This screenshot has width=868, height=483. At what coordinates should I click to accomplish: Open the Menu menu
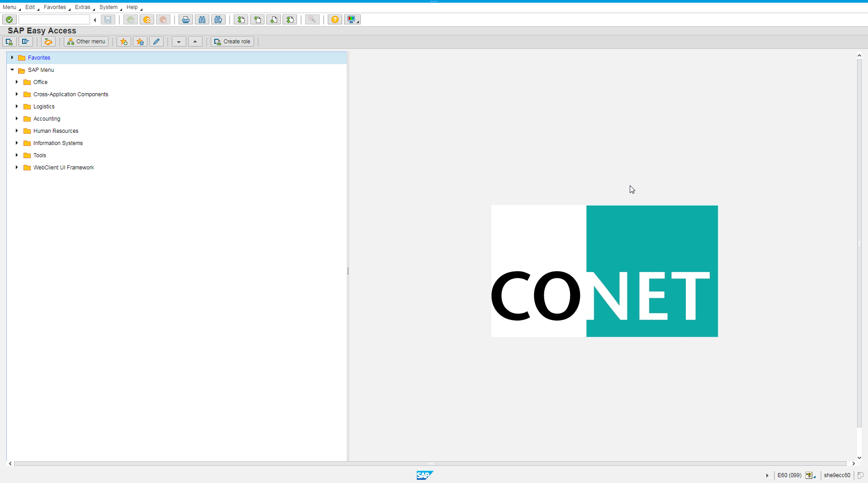(9, 7)
